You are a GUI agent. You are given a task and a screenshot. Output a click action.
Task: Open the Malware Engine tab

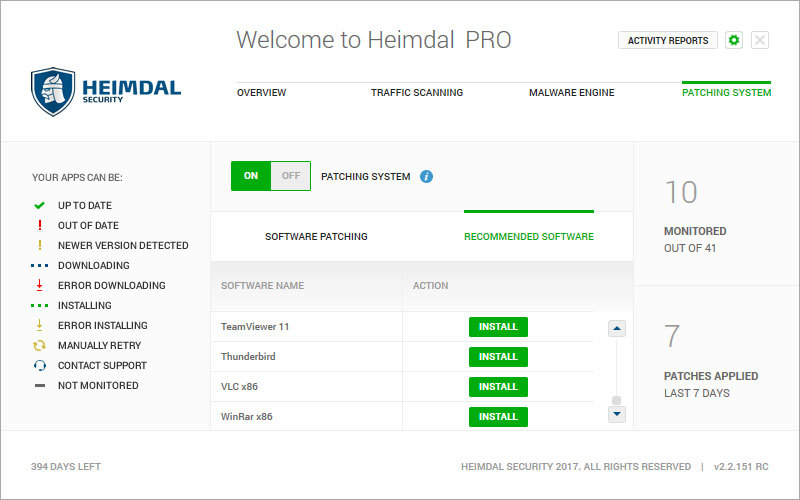point(571,93)
